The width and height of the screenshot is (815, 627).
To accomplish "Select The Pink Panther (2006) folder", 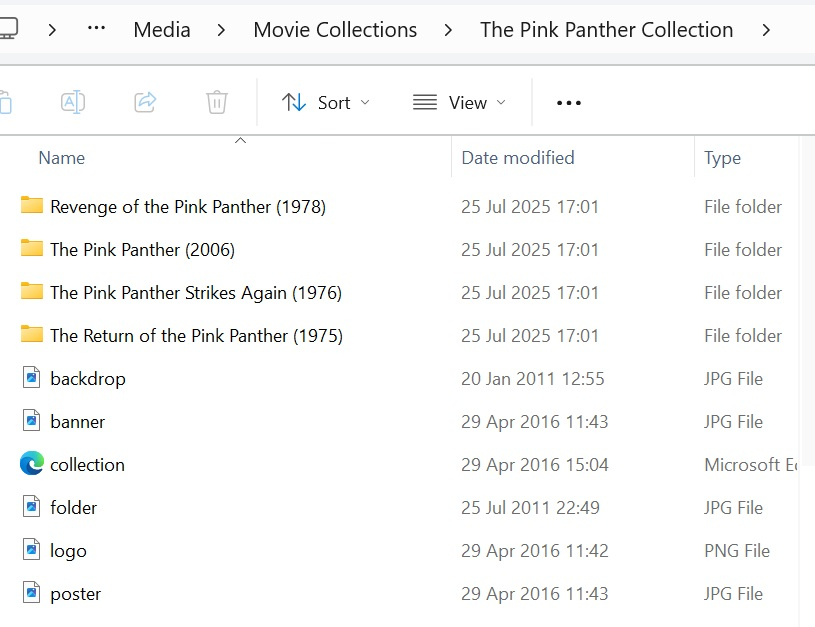I will [x=142, y=250].
